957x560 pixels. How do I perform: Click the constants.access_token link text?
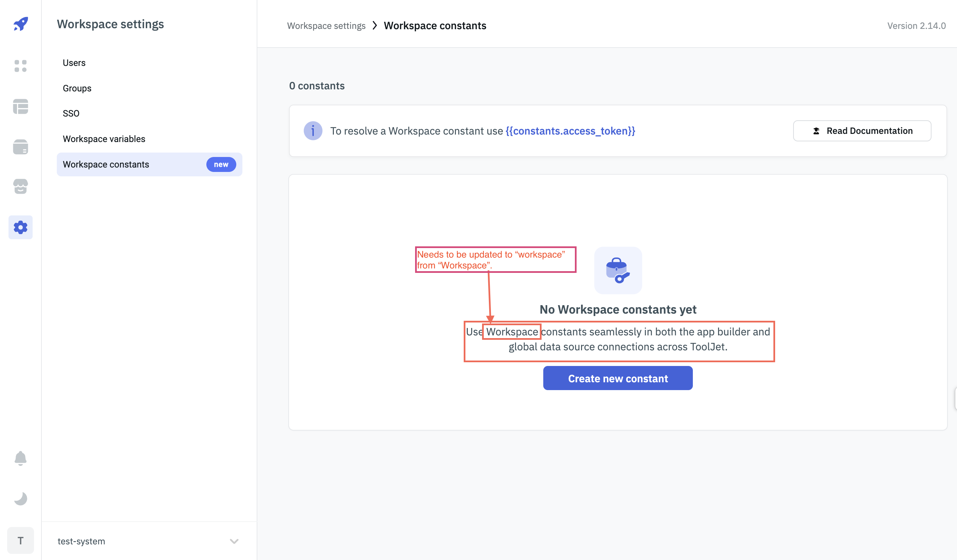tap(570, 130)
